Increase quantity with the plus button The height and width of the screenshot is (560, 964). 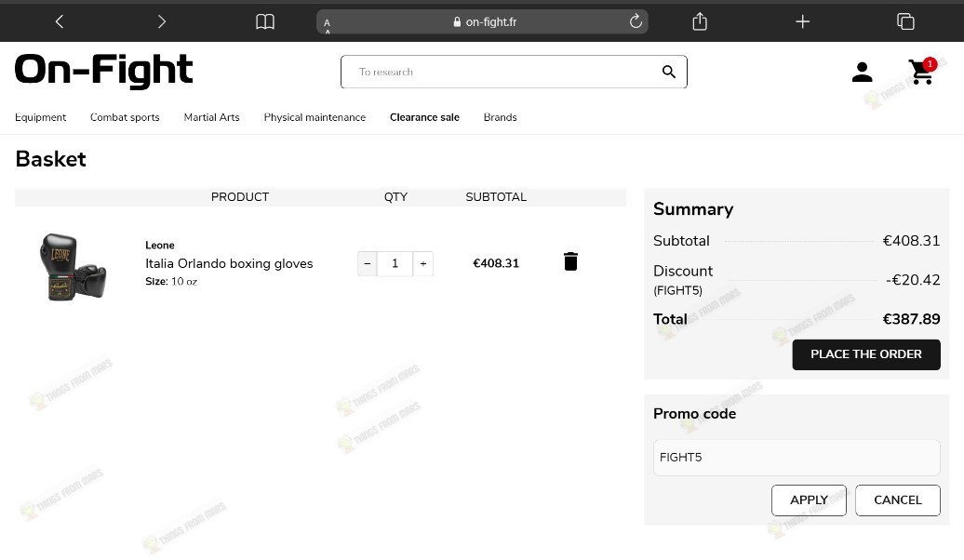click(x=423, y=263)
